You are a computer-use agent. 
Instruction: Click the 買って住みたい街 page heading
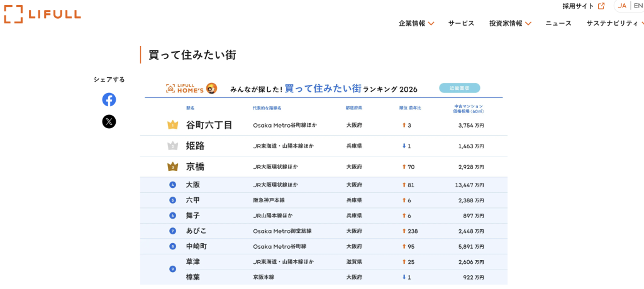coord(192,55)
